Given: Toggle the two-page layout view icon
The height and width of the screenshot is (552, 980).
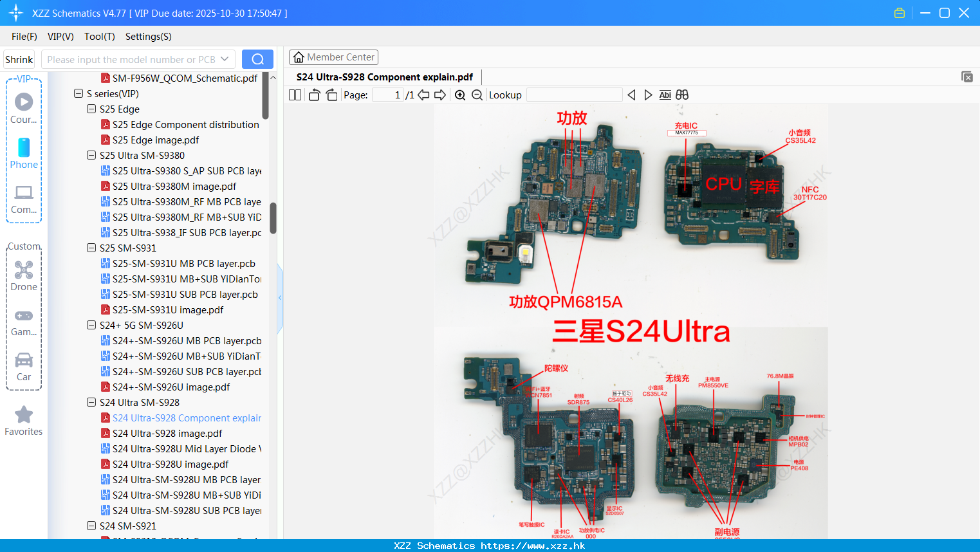Looking at the screenshot, I should 295,95.
